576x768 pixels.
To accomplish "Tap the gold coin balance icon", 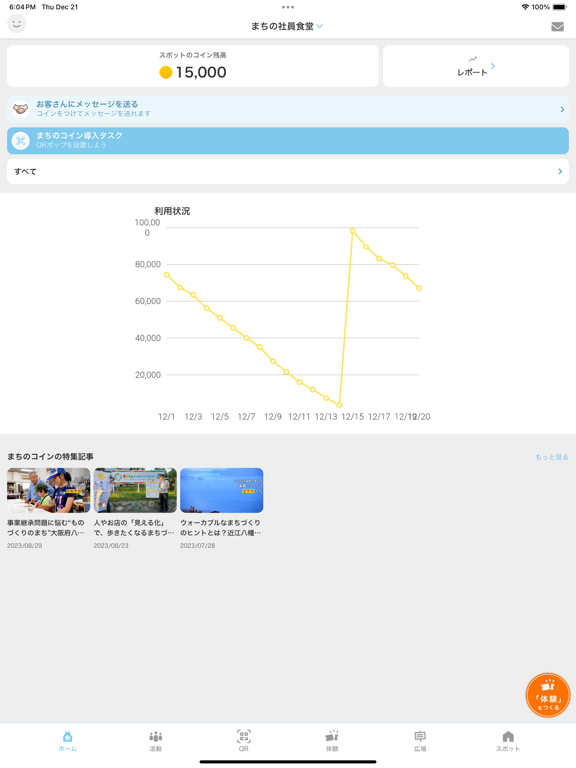I will pos(166,72).
